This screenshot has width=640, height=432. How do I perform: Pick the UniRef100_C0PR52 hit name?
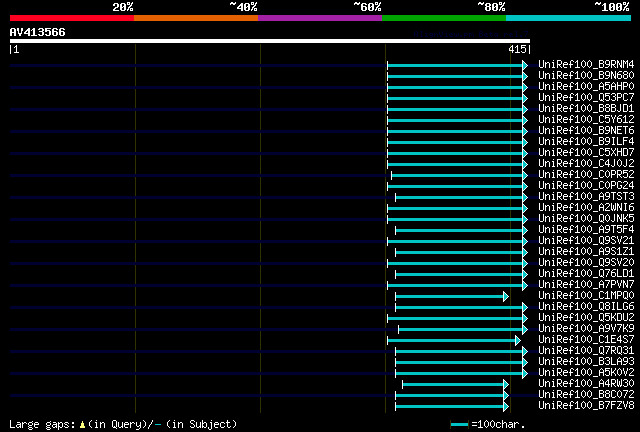(586, 175)
